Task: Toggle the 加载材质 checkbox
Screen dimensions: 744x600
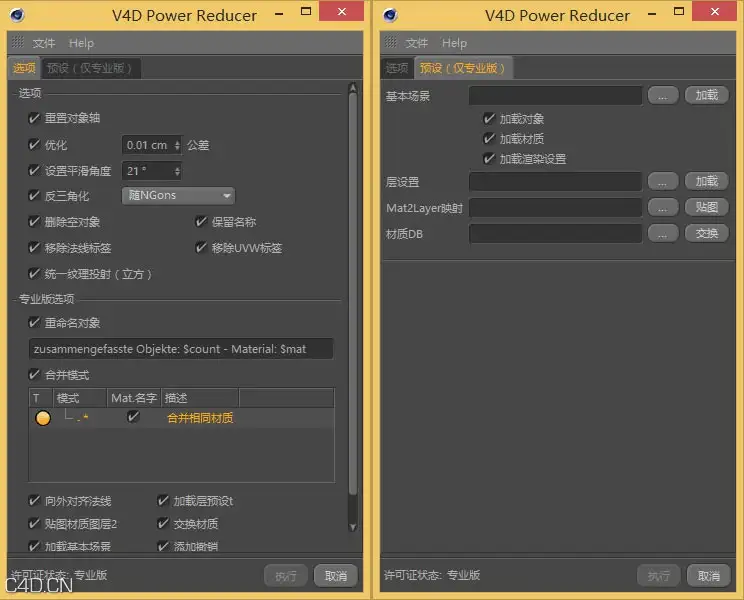Action: (489, 138)
